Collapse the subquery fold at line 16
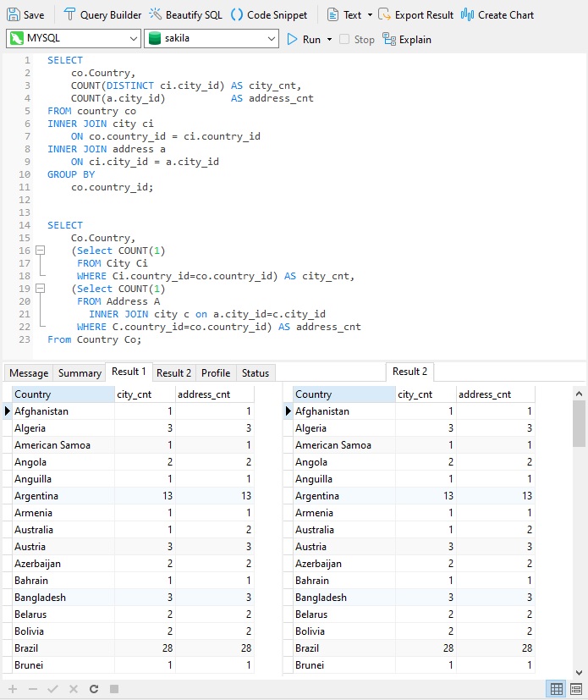588x700 pixels. click(x=39, y=251)
